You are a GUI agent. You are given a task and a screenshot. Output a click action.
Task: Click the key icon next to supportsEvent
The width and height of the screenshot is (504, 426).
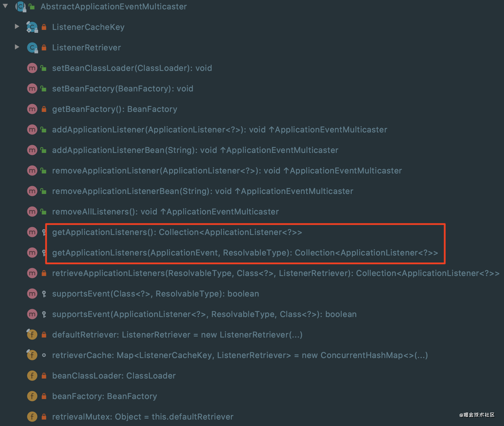[44, 293]
